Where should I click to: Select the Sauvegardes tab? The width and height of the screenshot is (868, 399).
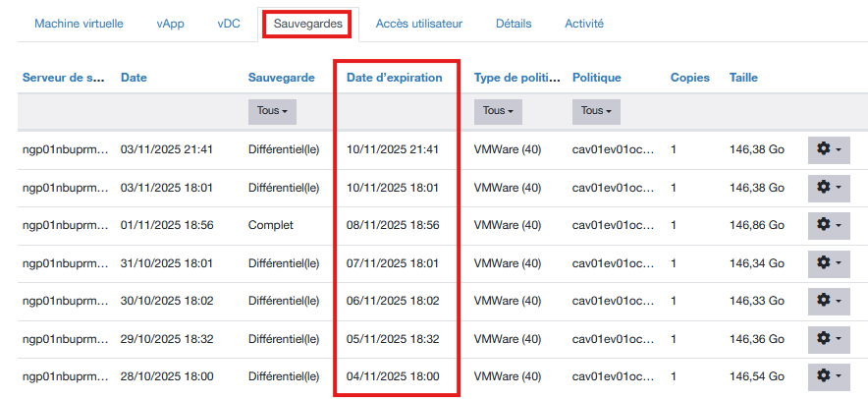pos(309,24)
